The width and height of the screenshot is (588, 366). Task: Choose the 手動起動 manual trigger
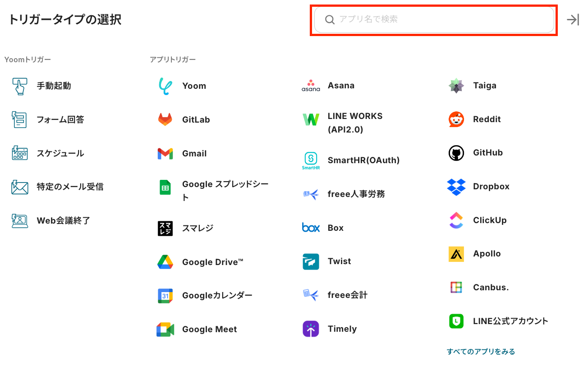point(54,86)
